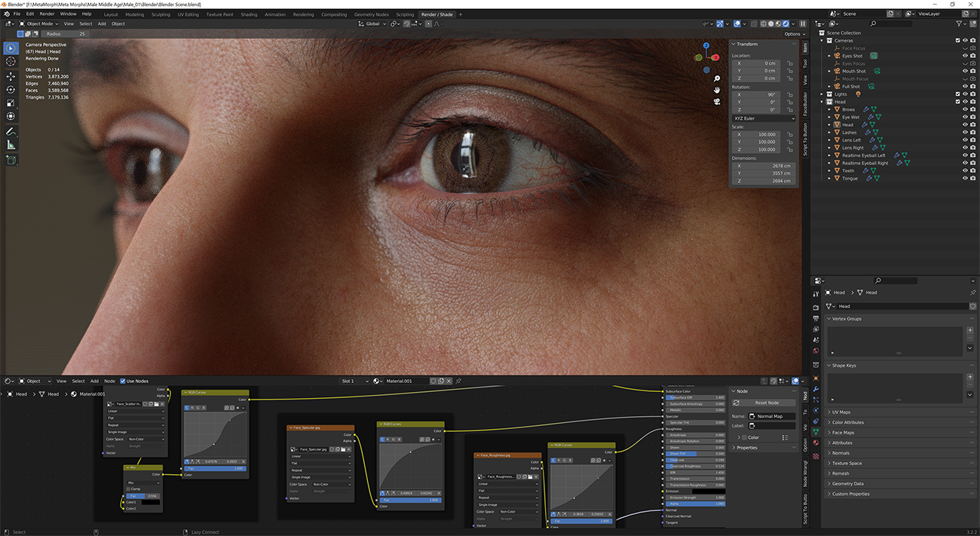Click the Reset Node button
This screenshot has width=980, height=536.
(x=763, y=403)
